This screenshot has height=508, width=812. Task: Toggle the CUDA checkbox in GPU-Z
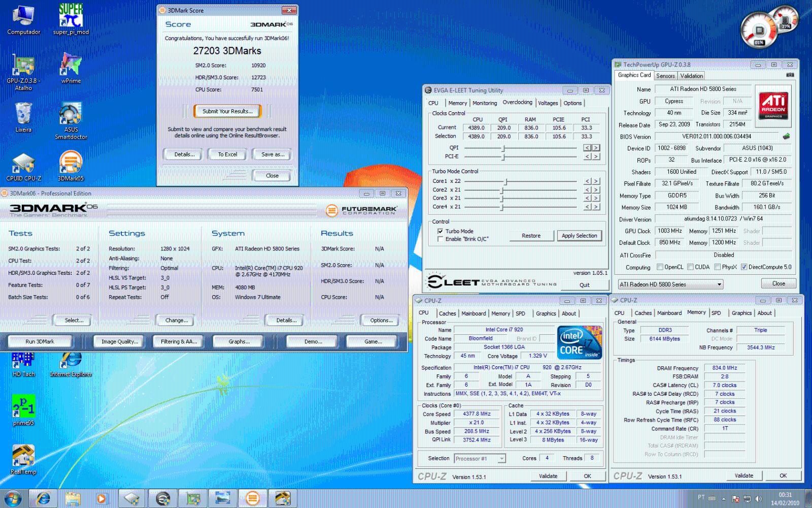point(690,267)
